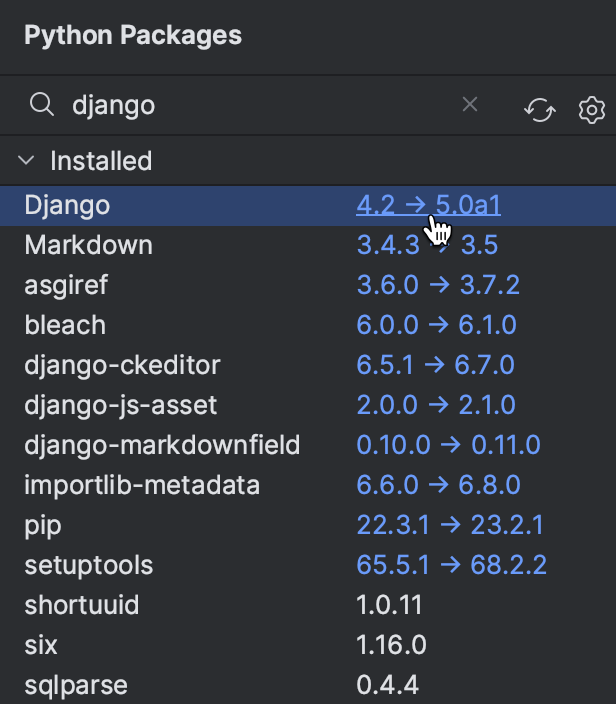Image resolution: width=616 pixels, height=704 pixels.
Task: Upgrade django-markdownfield to 0.11.0
Action: pyautogui.click(x=448, y=446)
